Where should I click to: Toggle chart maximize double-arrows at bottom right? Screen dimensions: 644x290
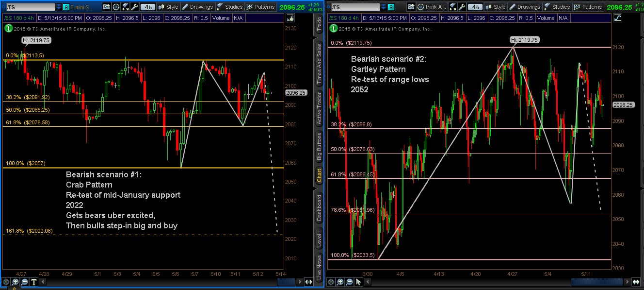[637, 282]
